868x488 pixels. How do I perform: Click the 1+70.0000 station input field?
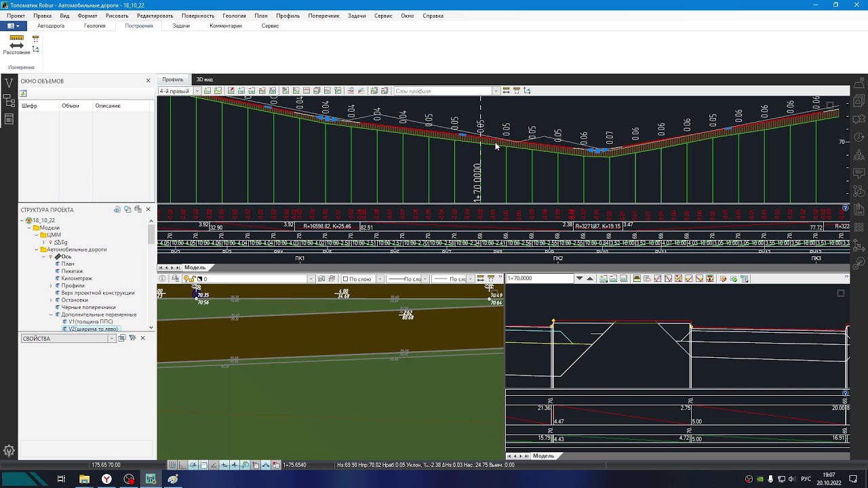click(540, 279)
